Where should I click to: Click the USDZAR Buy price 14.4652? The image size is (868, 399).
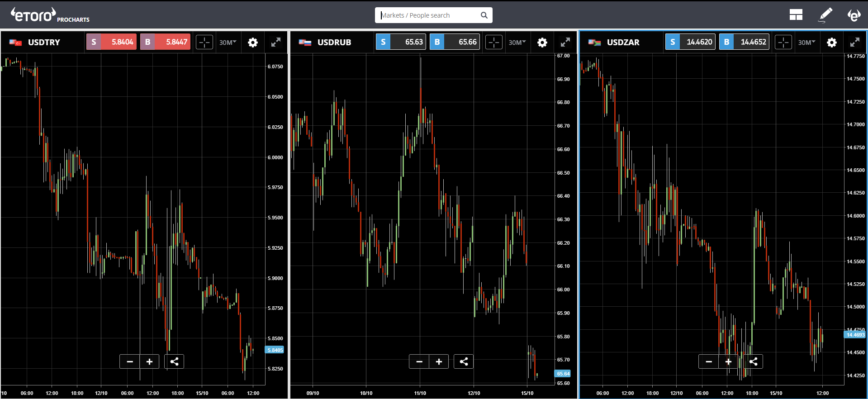coord(744,42)
